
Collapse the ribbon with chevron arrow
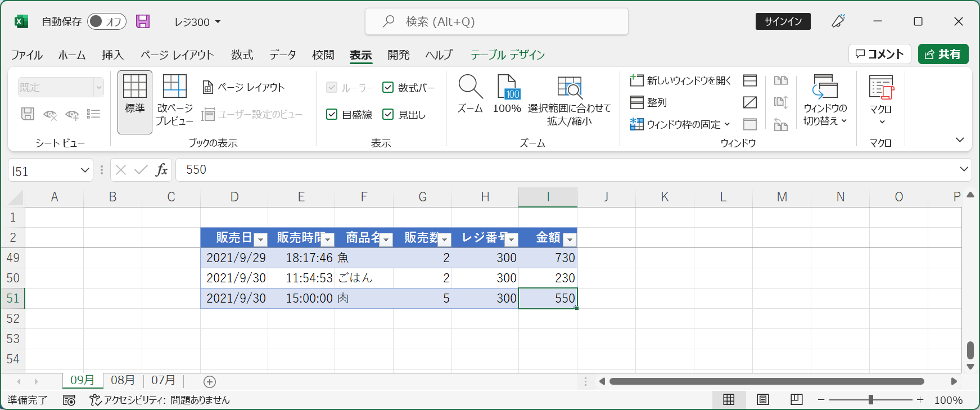960,139
